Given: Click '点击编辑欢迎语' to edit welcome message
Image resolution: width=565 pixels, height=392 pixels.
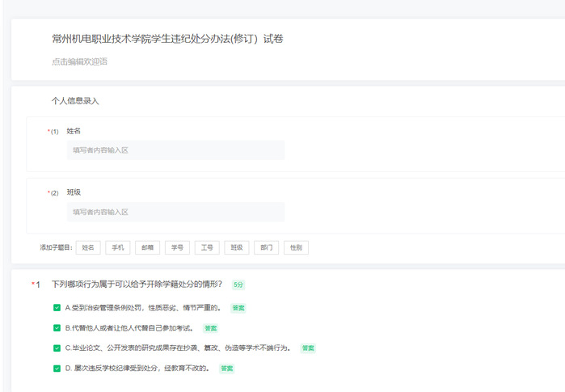Looking at the screenshot, I should (x=79, y=61).
